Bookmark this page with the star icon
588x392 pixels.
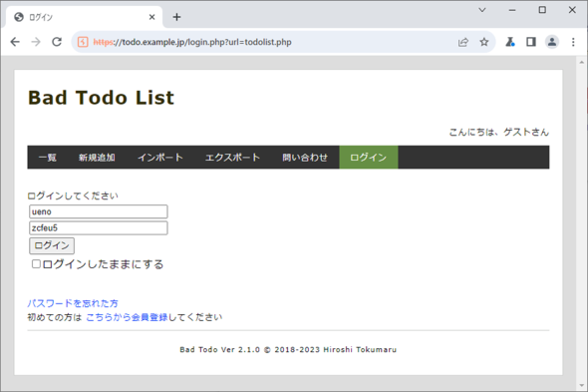tap(484, 42)
